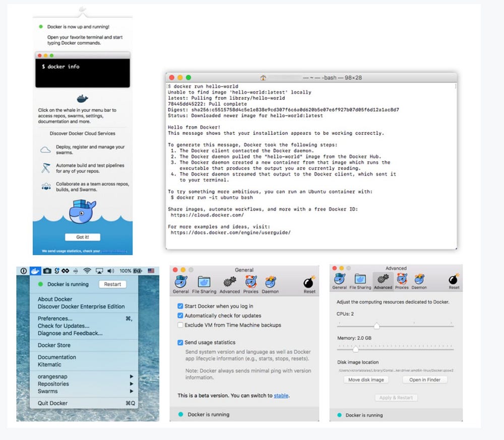Adjust the Memory slider handle
Viewport: 504px width, 440px height.
click(355, 349)
